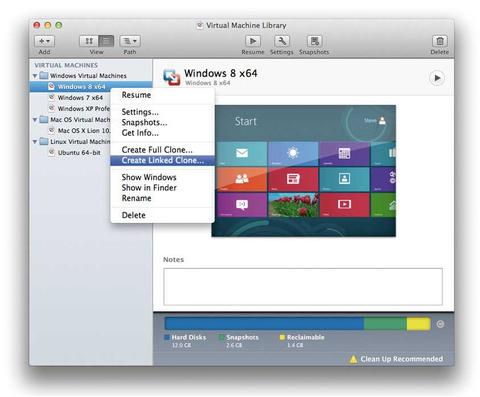Click the round icon beside the storage bar
Image resolution: width=480 pixels, height=397 pixels.
pyautogui.click(x=440, y=324)
